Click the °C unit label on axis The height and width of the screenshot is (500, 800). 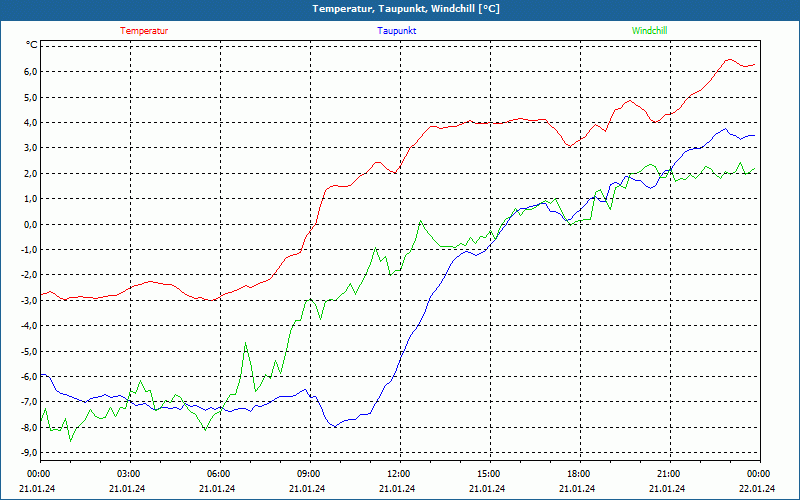point(31,45)
